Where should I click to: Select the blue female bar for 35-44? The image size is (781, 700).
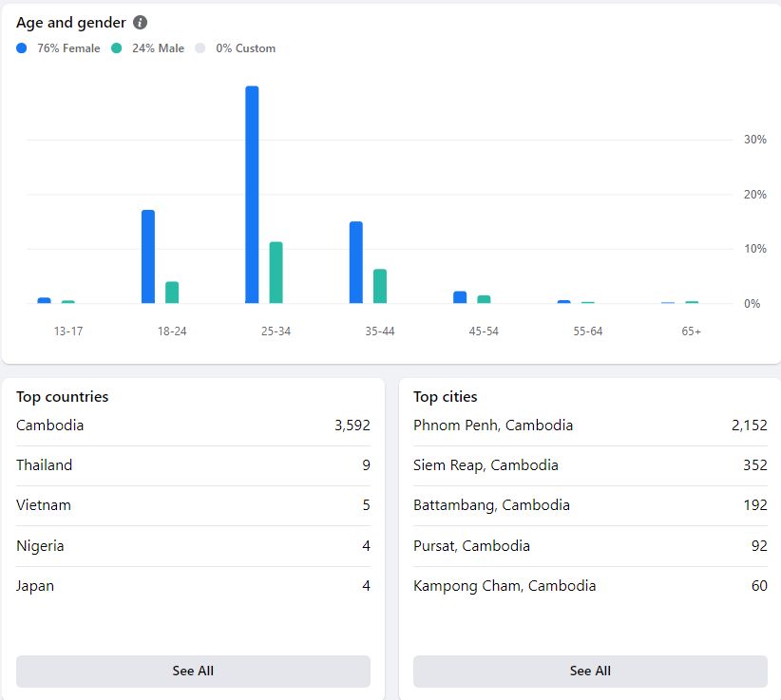coord(356,262)
